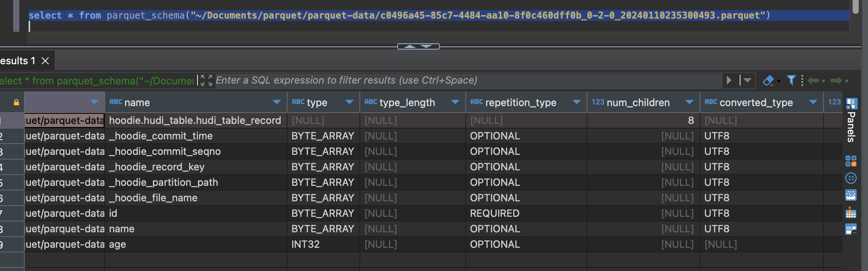This screenshot has width=868, height=271.
Task: Click the SQL filter expression input field
Action: click(x=468, y=80)
